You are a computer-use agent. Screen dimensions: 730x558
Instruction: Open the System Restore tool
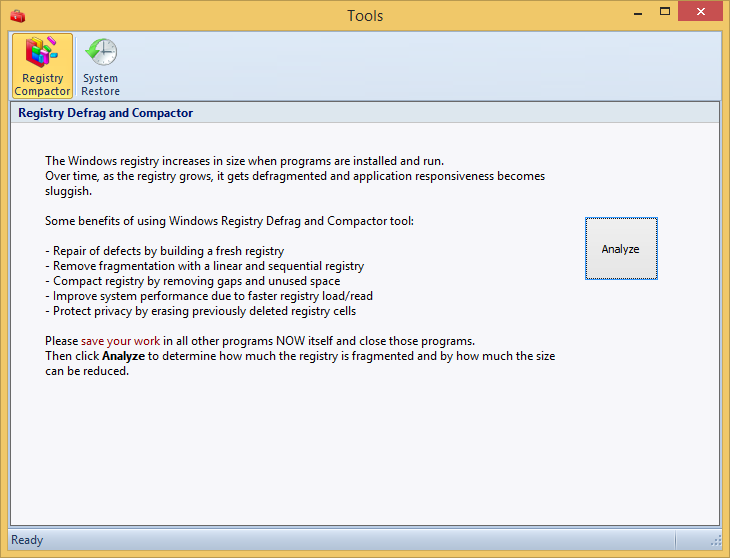[101, 66]
